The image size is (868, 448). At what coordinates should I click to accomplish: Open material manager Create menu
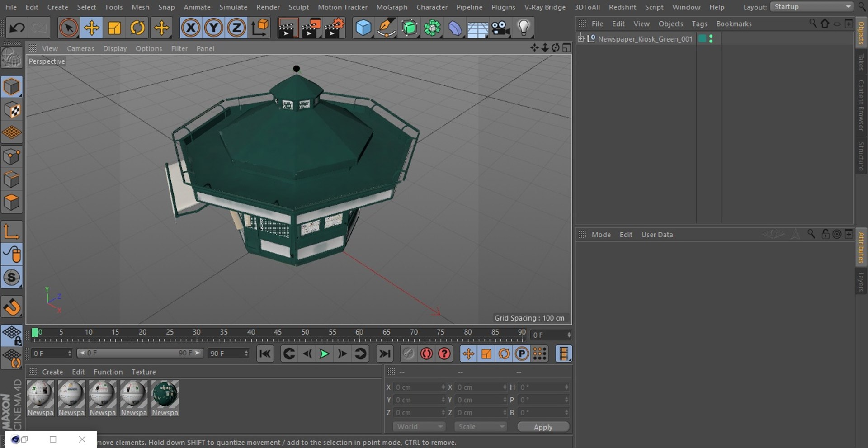pos(52,372)
